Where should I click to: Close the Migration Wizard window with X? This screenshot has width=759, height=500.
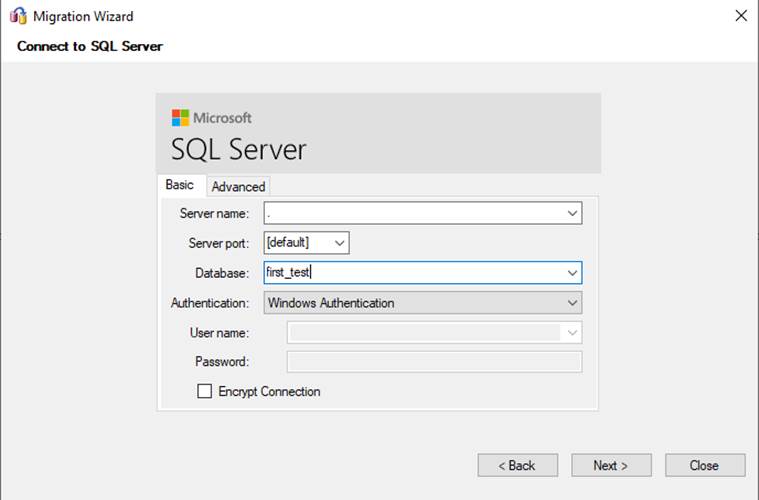tap(741, 15)
